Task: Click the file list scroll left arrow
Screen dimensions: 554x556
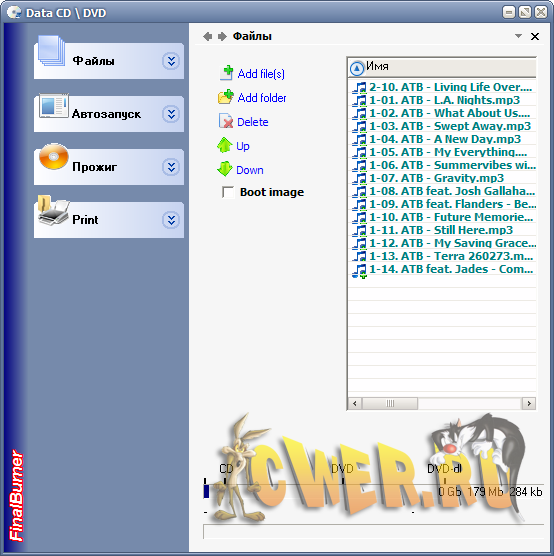Action: [355, 404]
